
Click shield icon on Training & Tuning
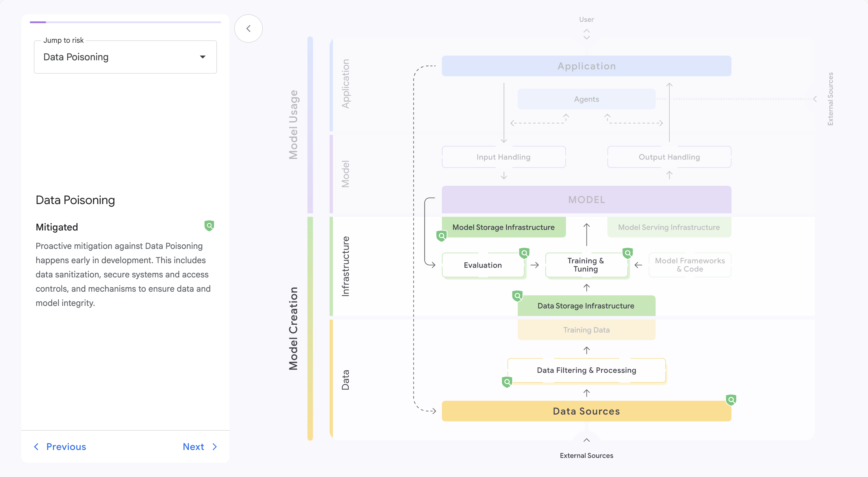pos(628,253)
